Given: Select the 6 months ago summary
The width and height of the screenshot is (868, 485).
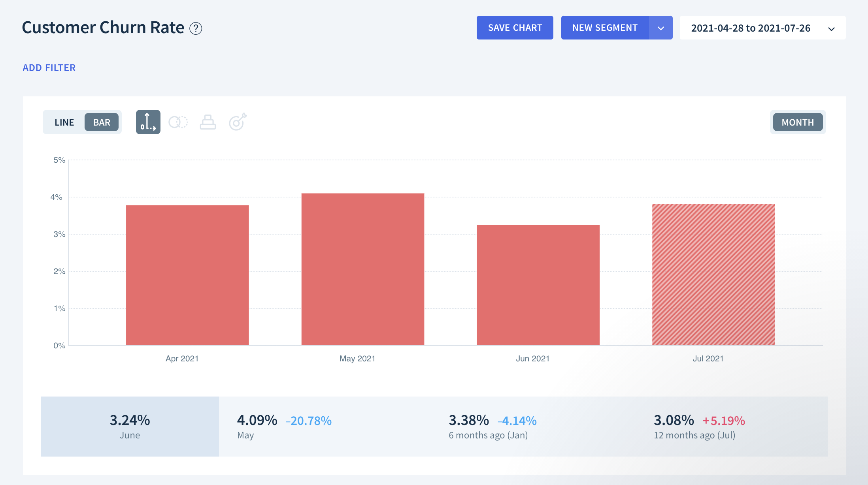Looking at the screenshot, I should click(492, 427).
